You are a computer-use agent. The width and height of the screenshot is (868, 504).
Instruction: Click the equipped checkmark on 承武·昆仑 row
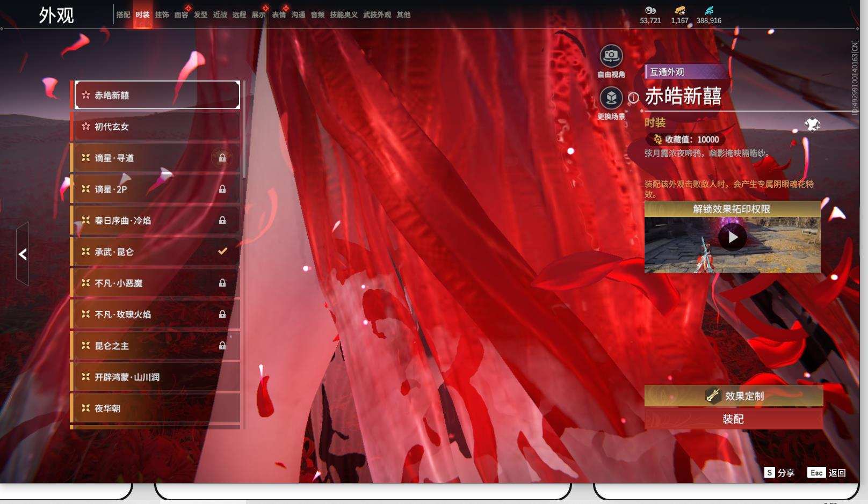222,251
